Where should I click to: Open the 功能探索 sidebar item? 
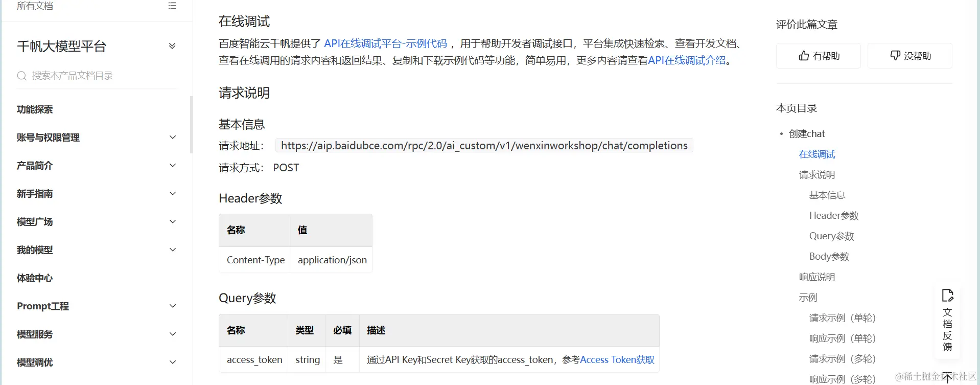click(35, 109)
